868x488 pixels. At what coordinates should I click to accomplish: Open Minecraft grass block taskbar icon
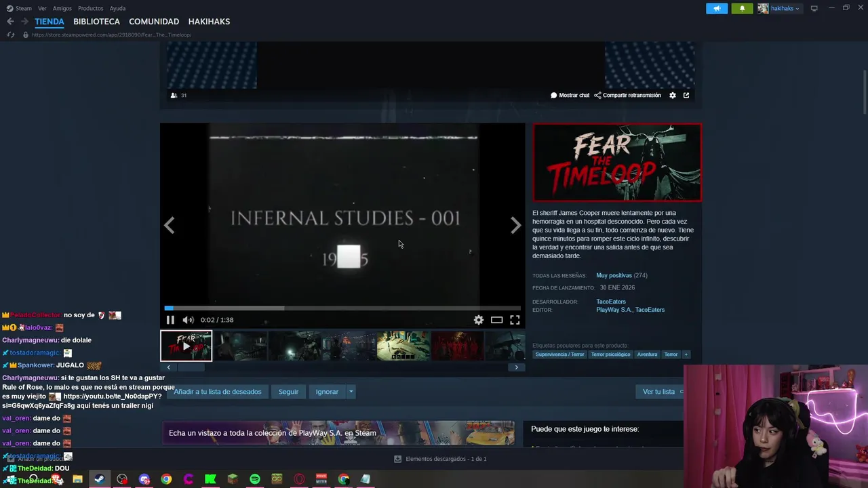click(233, 479)
